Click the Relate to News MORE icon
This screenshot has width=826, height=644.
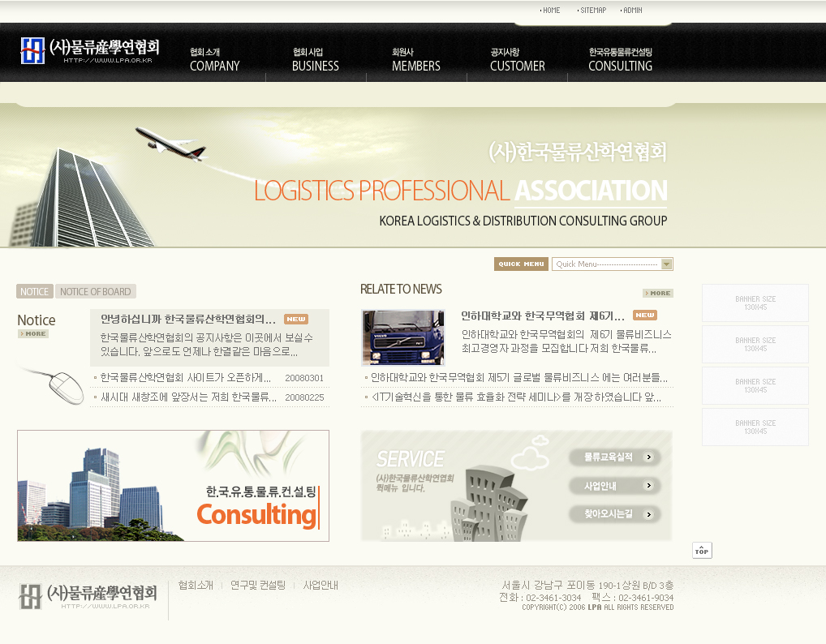657,294
